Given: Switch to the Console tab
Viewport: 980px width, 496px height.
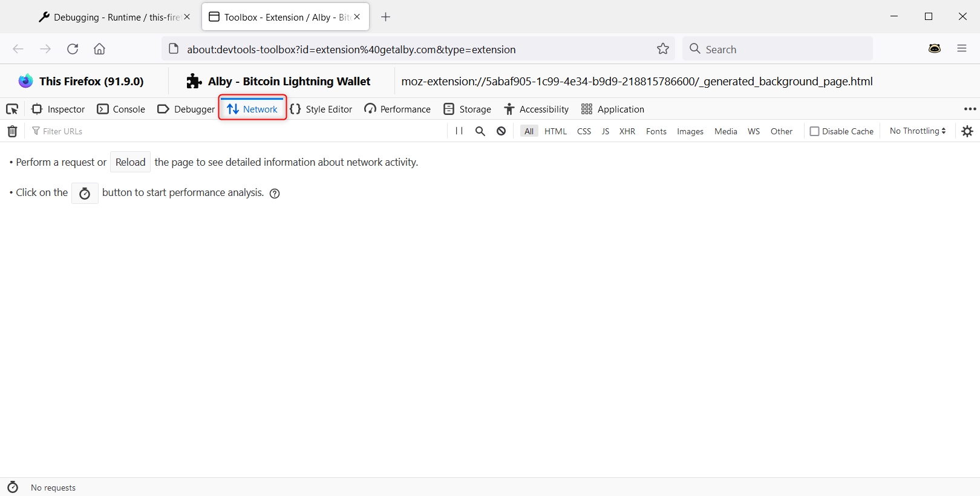Looking at the screenshot, I should (122, 109).
